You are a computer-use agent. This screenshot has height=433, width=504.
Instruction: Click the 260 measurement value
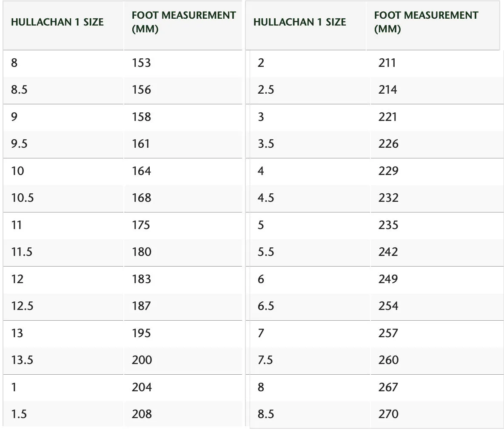pyautogui.click(x=388, y=360)
